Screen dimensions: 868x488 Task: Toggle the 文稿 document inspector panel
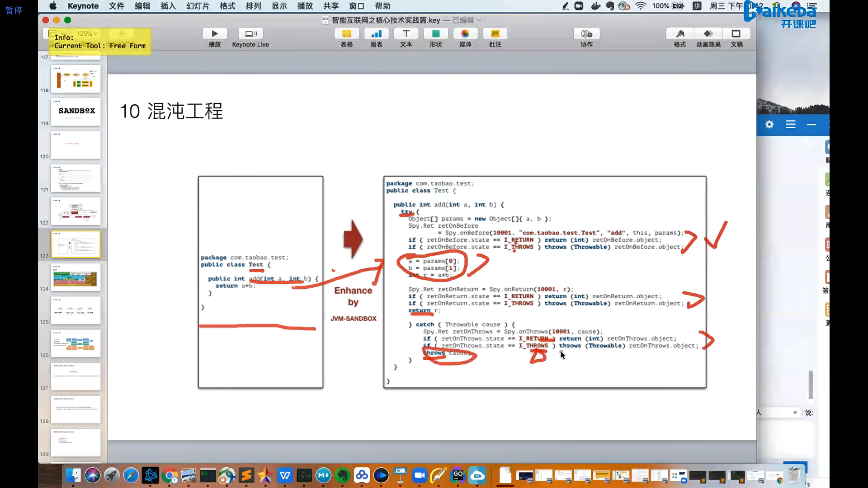(x=736, y=34)
